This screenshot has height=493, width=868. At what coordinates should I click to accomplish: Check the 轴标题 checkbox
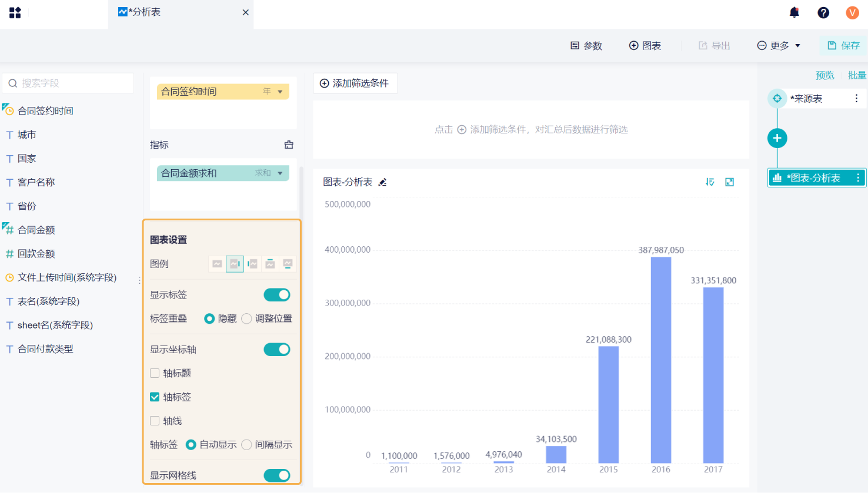[155, 373]
